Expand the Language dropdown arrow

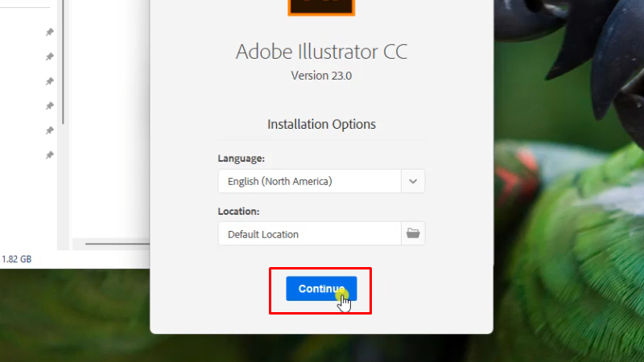(x=413, y=181)
